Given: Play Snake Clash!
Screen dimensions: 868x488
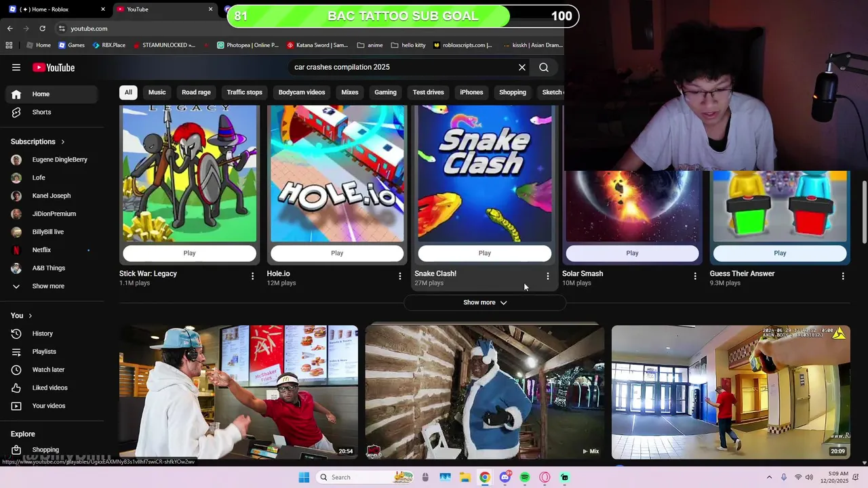Looking at the screenshot, I should click(x=485, y=253).
